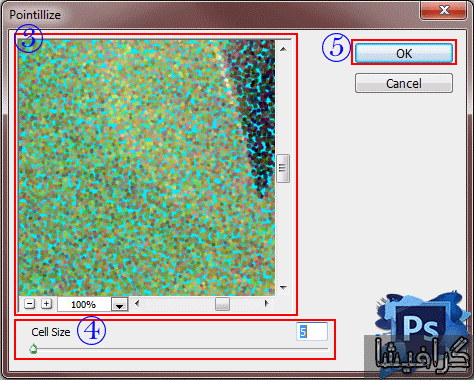474x380 pixels.
Task: Click inside the pointillized preview image
Action: tap(147, 168)
